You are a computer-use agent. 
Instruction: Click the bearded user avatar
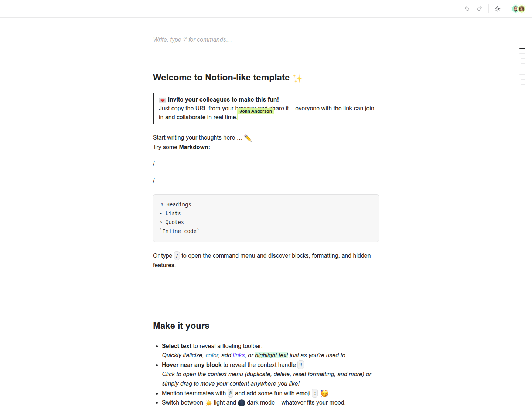point(516,9)
